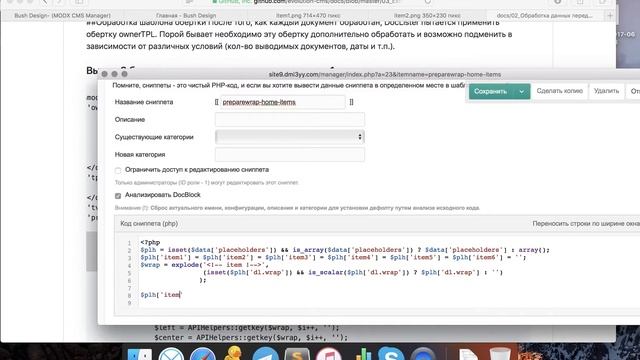Image resolution: width=640 pixels, height=360 pixels.
Task: Open the Существующие категории dropdown
Action: pyautogui.click(x=289, y=137)
